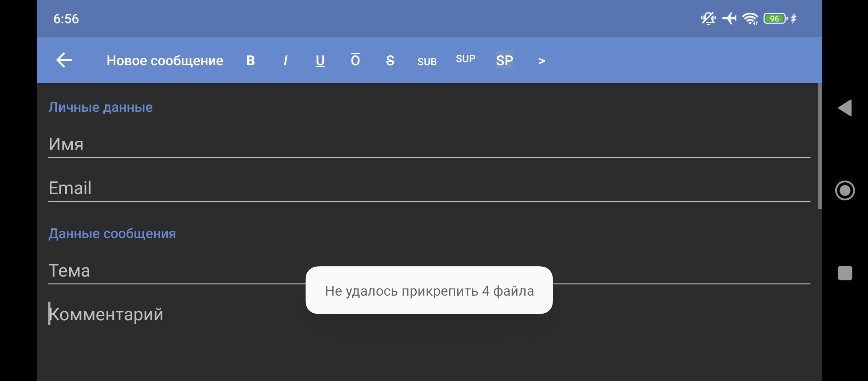Image resolution: width=868 pixels, height=381 pixels.
Task: Focus the Комментарий comment text area
Action: point(429,339)
